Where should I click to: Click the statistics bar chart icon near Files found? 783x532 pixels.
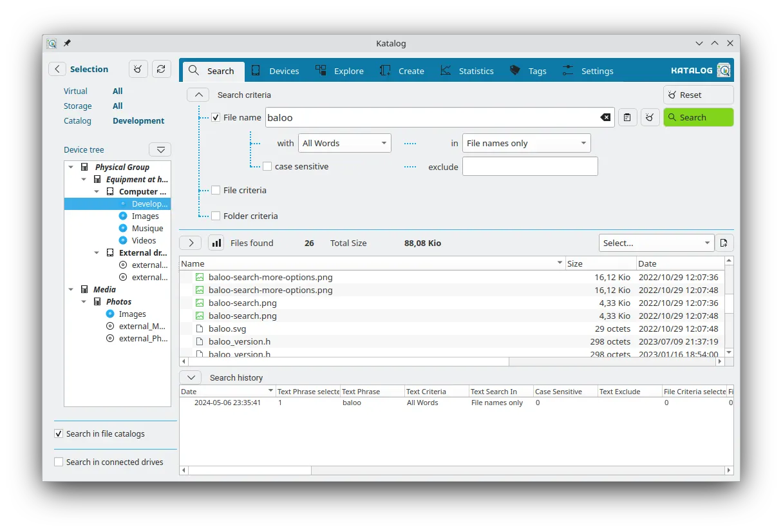216,243
